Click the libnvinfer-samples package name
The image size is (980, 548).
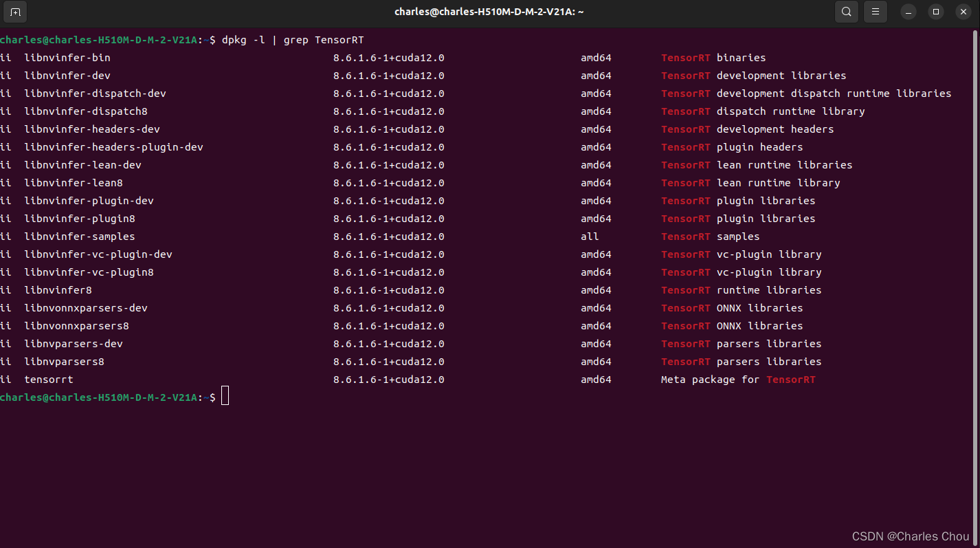80,237
